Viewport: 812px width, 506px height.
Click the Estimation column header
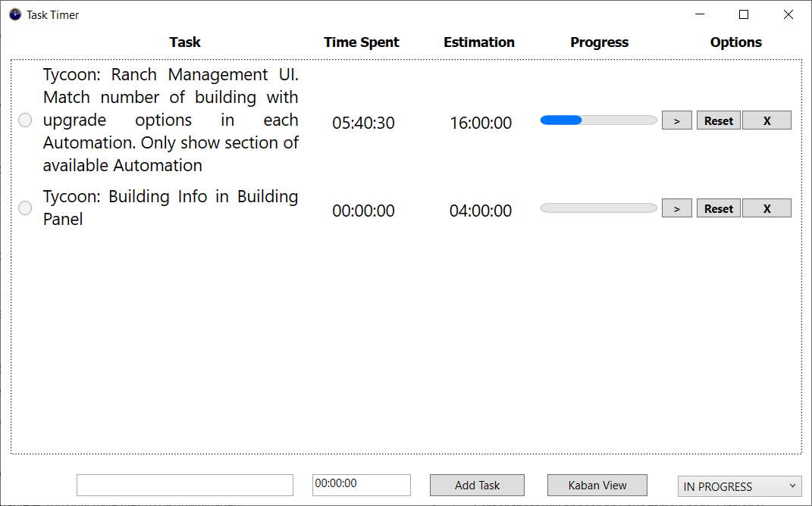pos(479,42)
